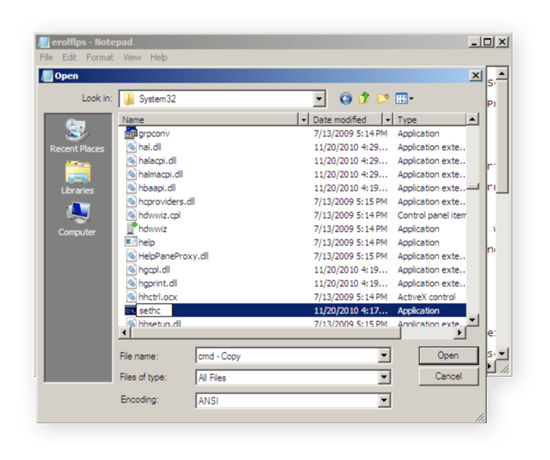The image size is (550, 460).
Task: Expand the Files of type dropdown
Action: 384,378
